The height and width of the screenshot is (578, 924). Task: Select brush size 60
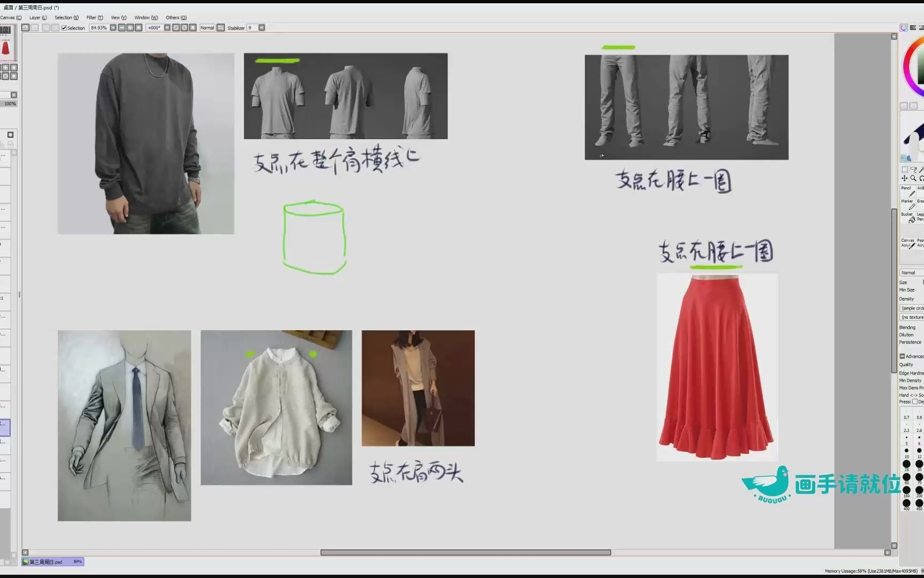pos(906,478)
